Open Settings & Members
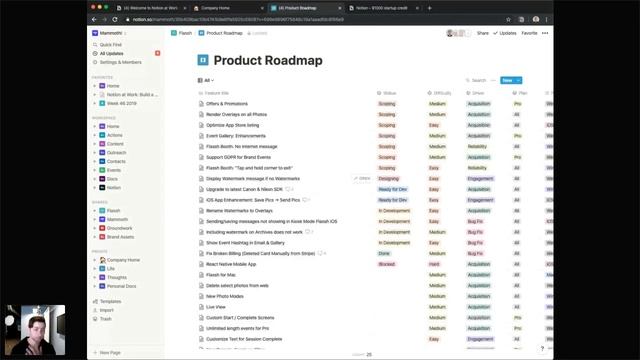This screenshot has height=360, width=640. point(120,62)
